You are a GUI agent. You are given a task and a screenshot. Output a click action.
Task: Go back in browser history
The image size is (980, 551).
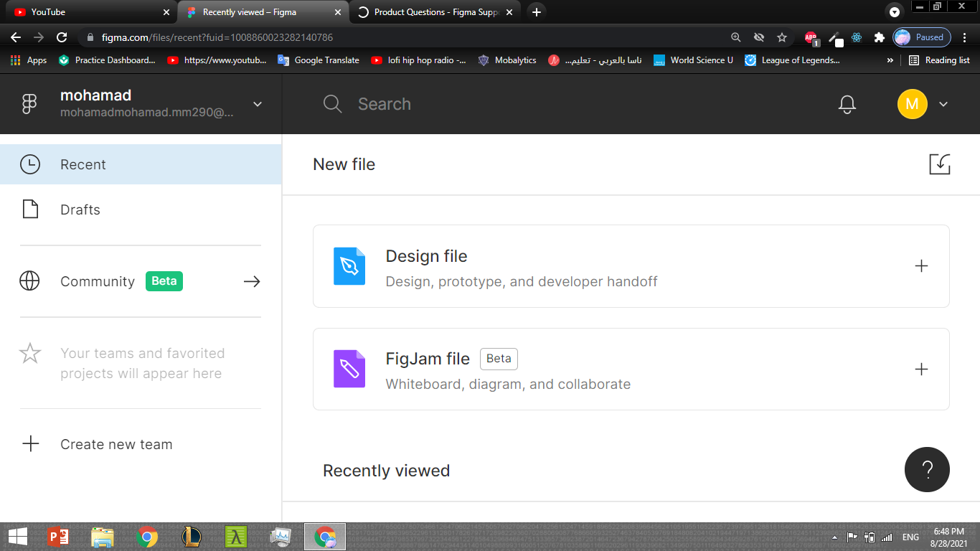pos(16,37)
